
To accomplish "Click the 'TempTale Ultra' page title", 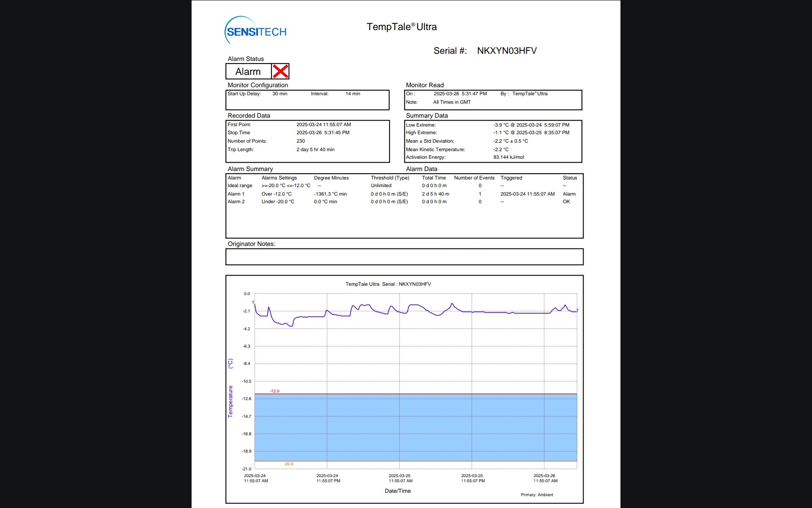I will 401,27.
